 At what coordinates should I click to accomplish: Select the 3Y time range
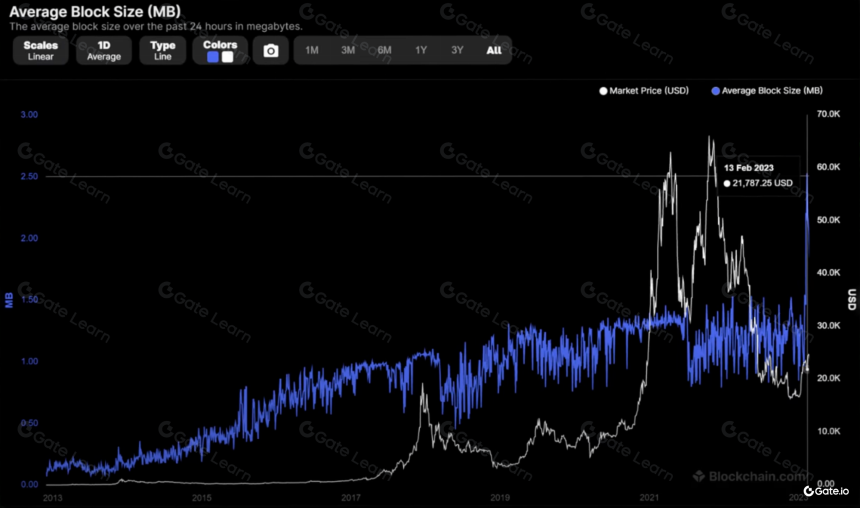(457, 50)
